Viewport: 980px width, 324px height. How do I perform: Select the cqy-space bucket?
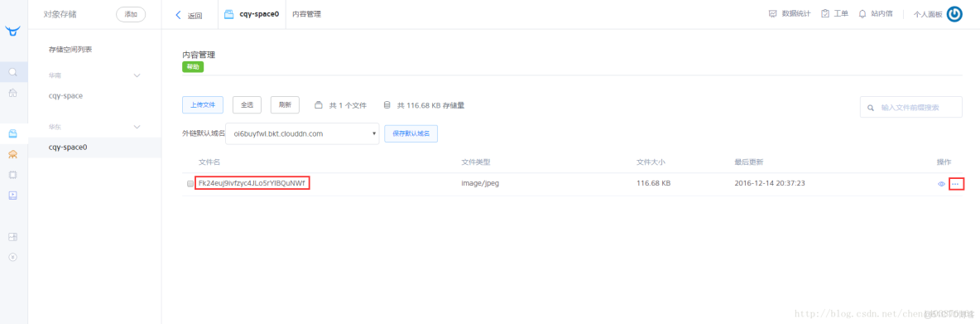coord(65,95)
